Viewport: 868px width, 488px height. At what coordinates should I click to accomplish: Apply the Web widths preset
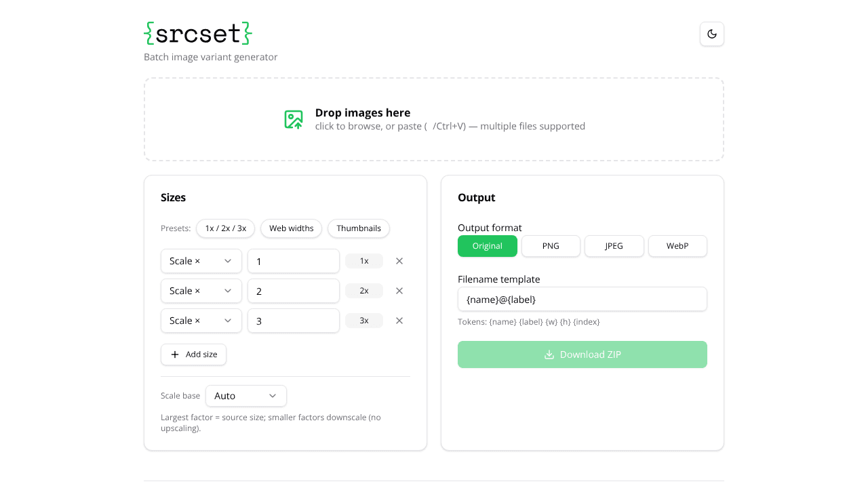pos(292,228)
